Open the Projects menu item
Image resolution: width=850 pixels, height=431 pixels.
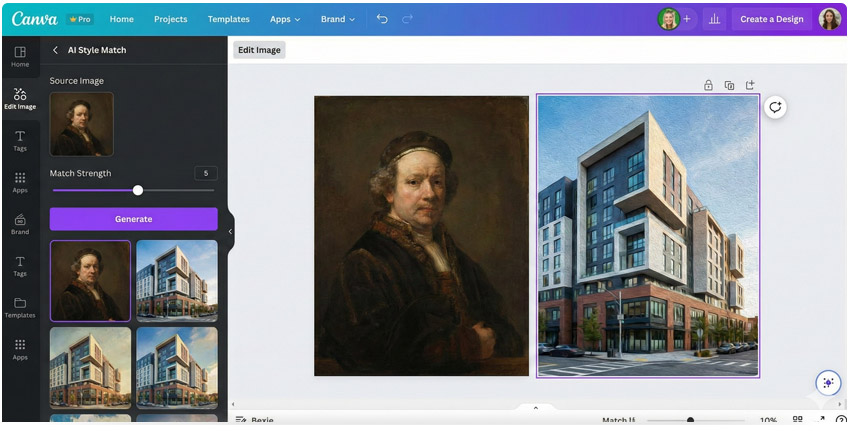click(170, 19)
